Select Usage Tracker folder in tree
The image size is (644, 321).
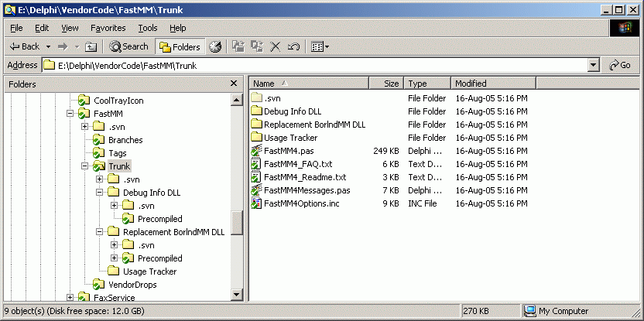[x=149, y=271]
